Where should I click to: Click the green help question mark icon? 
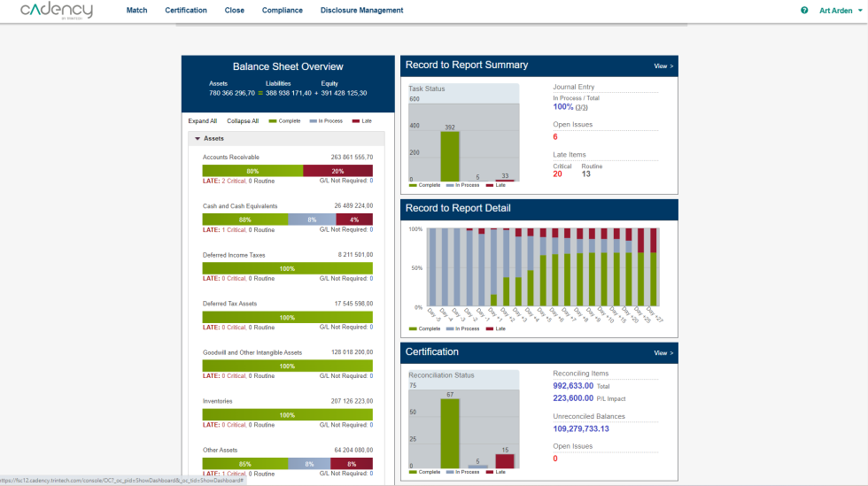[804, 11]
